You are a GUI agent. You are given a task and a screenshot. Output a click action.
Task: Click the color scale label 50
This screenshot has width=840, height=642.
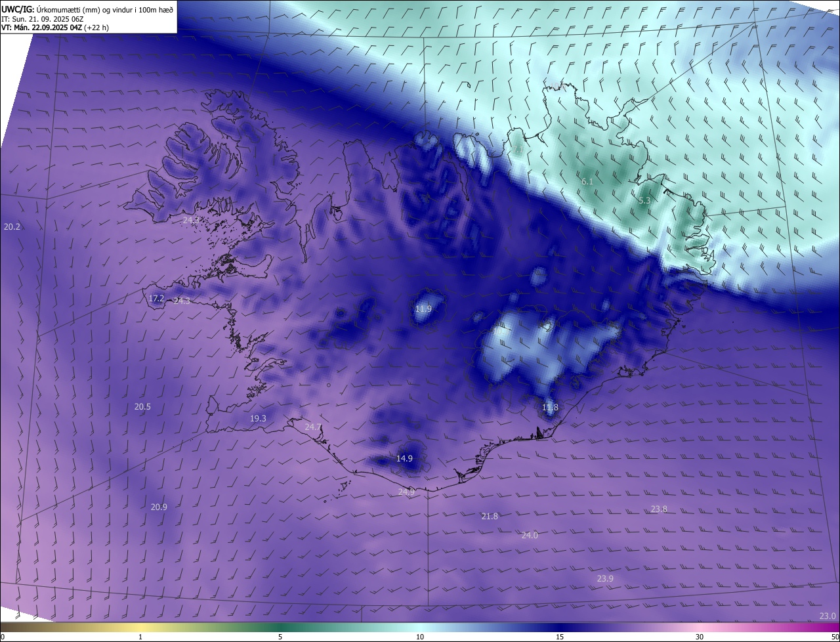[x=835, y=637]
